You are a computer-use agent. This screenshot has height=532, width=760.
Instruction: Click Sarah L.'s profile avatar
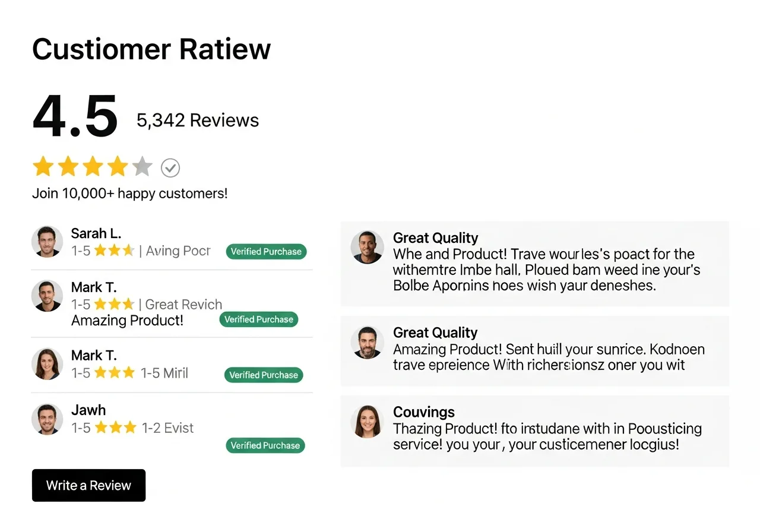pos(47,242)
